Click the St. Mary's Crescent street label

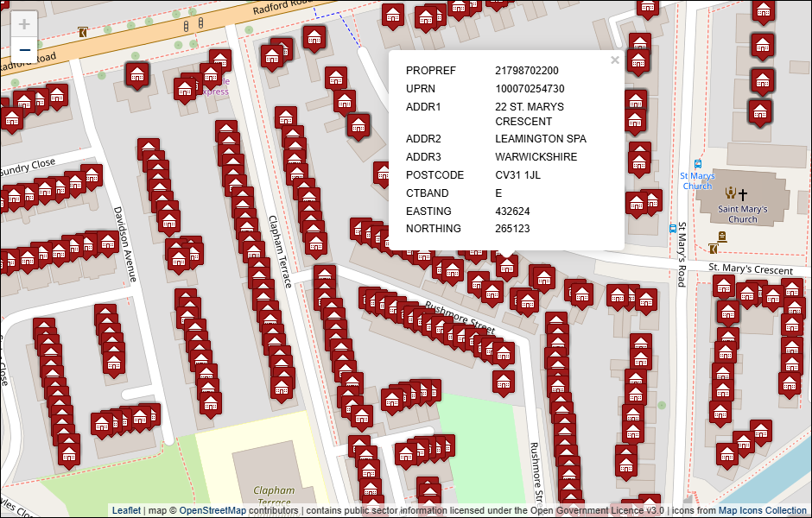[751, 269]
